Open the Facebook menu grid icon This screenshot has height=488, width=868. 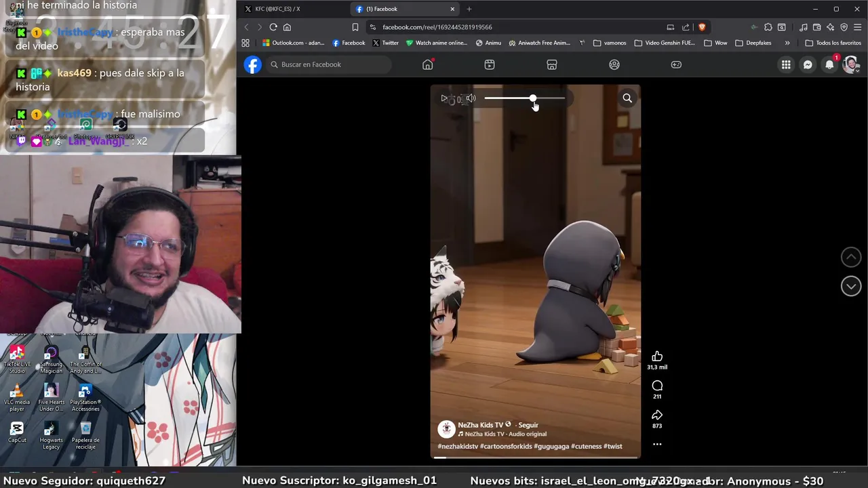786,64
